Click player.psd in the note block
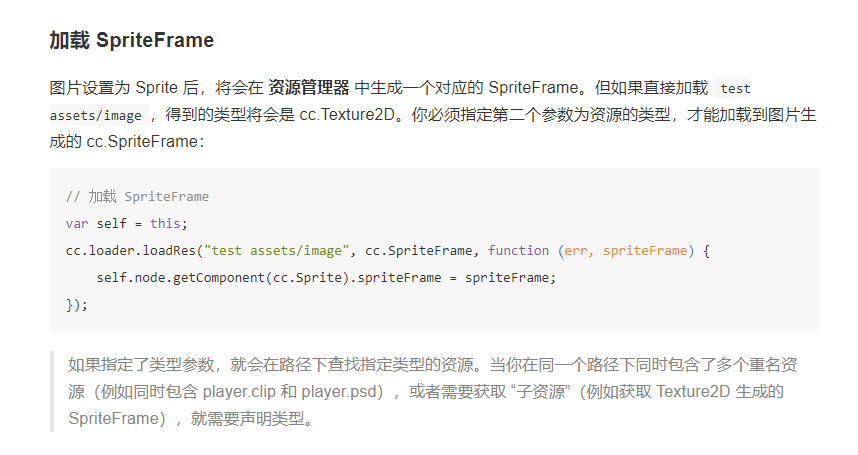This screenshot has width=858, height=455. 340,392
